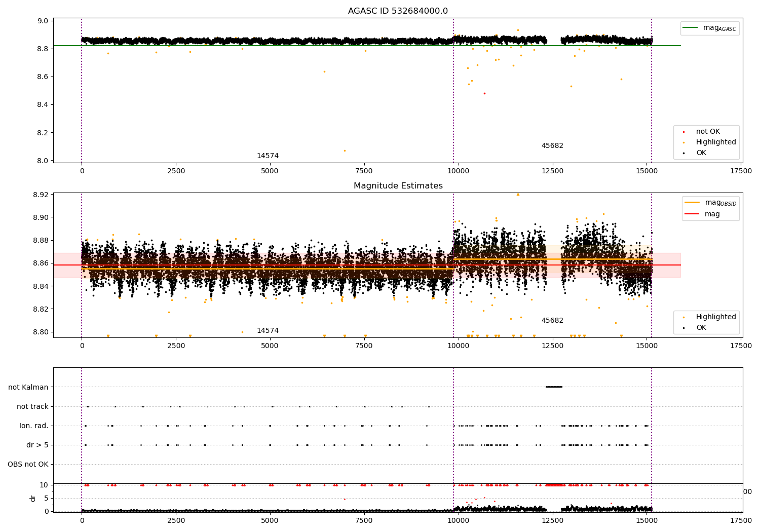The image size is (760, 532).
Task: Click the 'dr > 5' row label
Action: pos(37,445)
